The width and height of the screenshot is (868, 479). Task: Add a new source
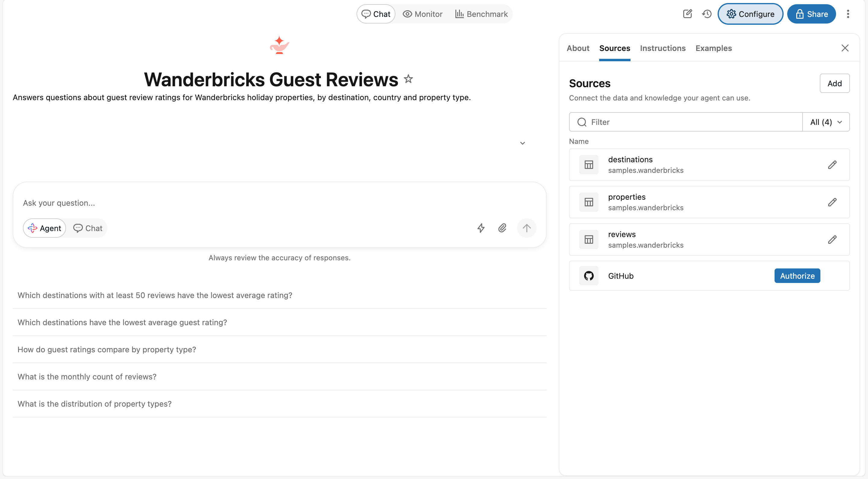pyautogui.click(x=834, y=83)
